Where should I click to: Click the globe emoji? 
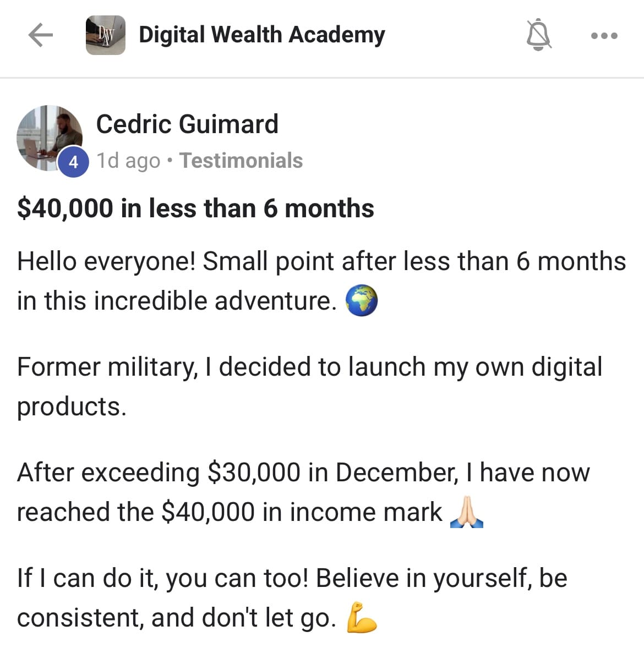pos(362,301)
